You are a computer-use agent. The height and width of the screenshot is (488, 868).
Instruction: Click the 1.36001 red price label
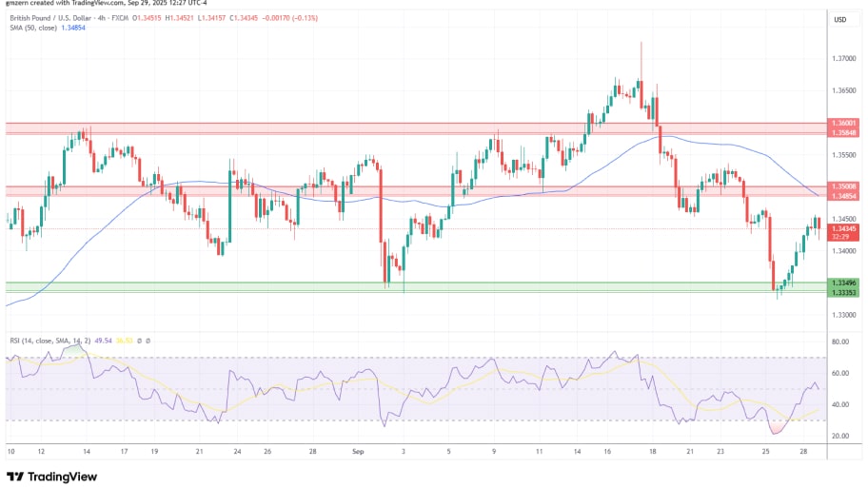pyautogui.click(x=843, y=123)
